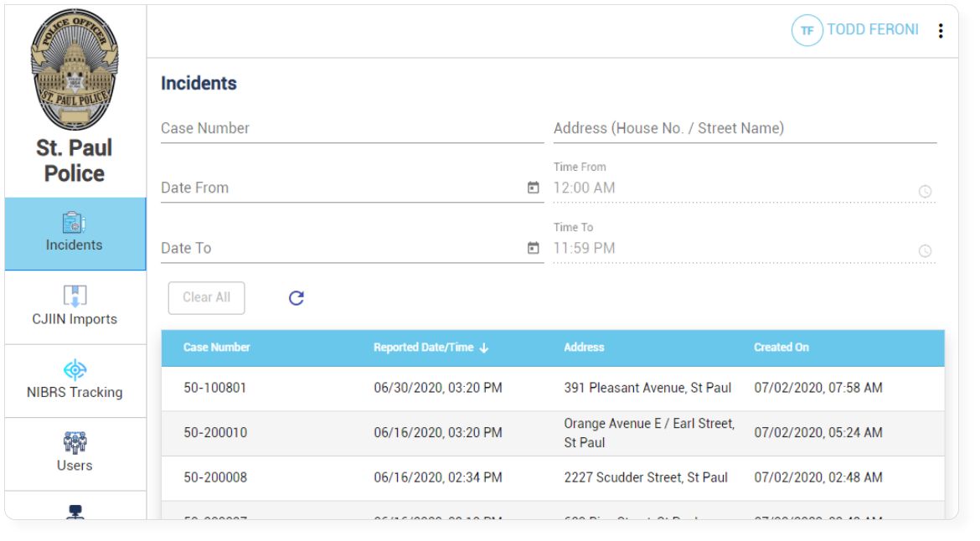The width and height of the screenshot is (980, 541).
Task: Open the three-dot menu beside user name
Action: 940,31
